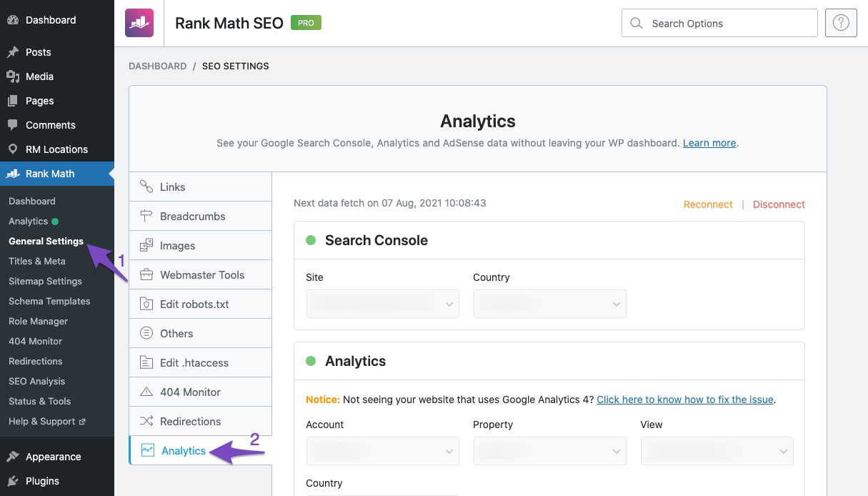Image resolution: width=868 pixels, height=496 pixels.
Task: Click the Redirections shuffle icon
Action: [x=146, y=422]
